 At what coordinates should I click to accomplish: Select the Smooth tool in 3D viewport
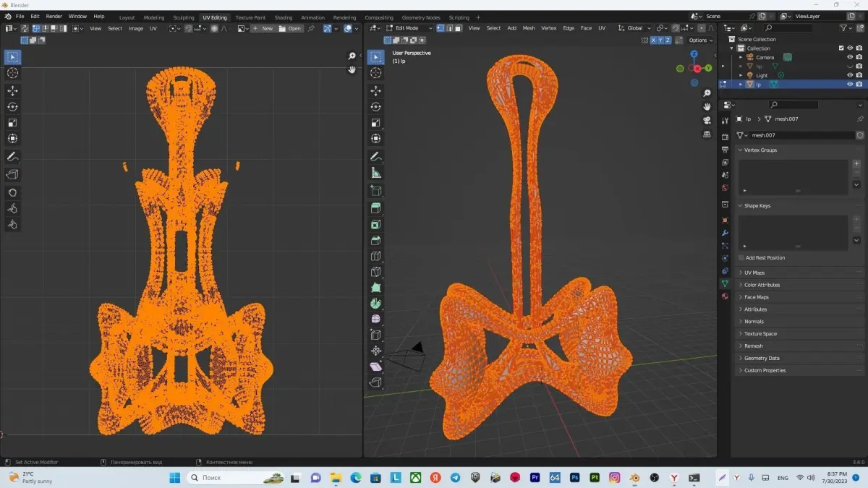(375, 319)
